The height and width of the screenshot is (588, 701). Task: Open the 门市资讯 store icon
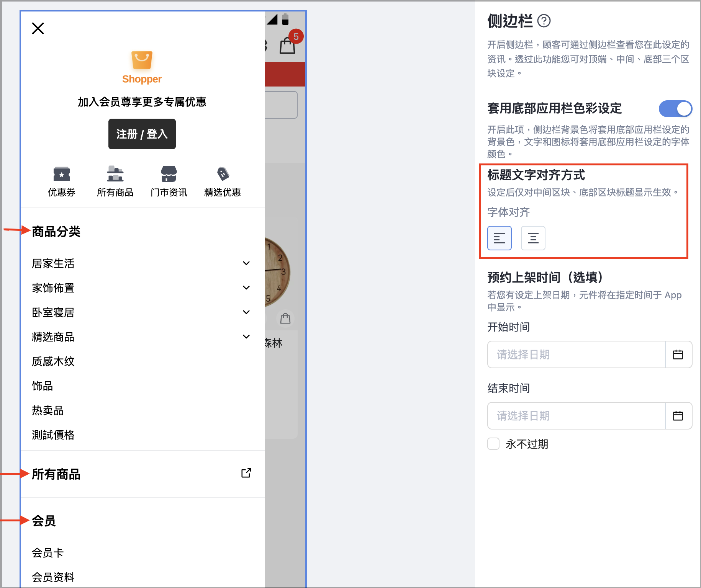(x=169, y=174)
